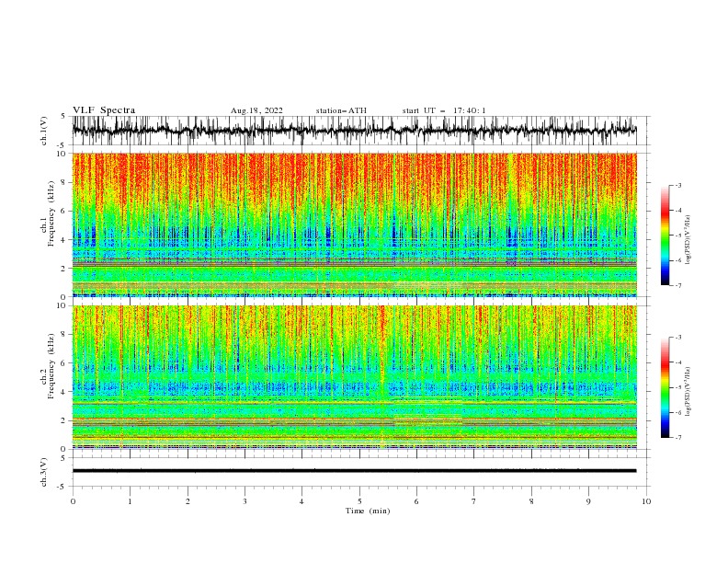Click time axis tick label "6"

point(416,501)
